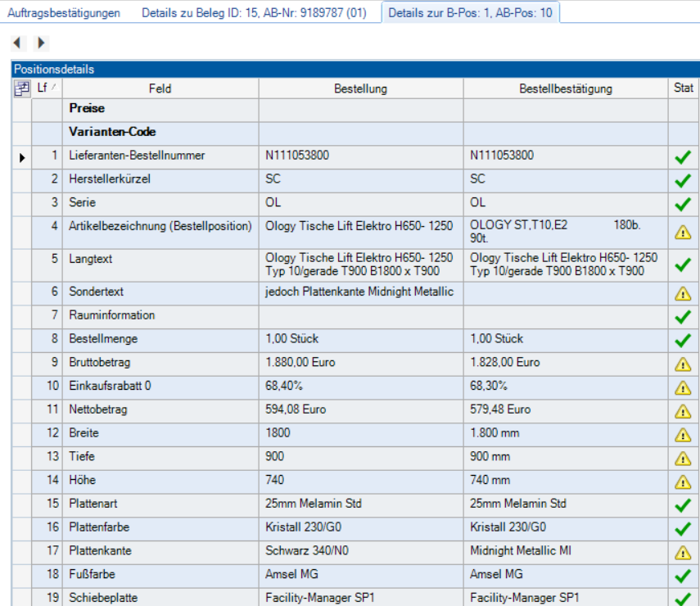Click green checkmark for Lieferanten-Bestellnummer row
This screenshot has width=700, height=606.
(682, 156)
